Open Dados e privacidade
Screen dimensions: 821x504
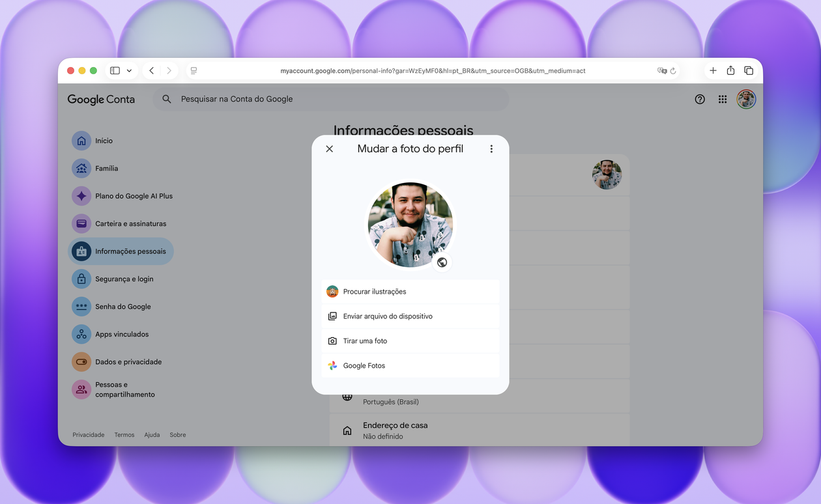point(121,362)
